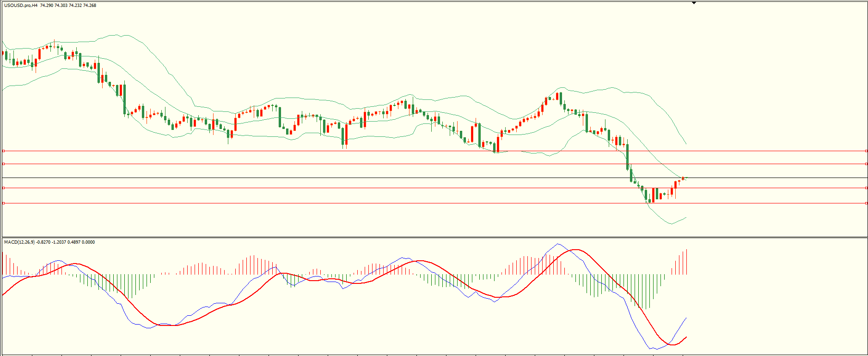Click the chart shift triangle marker
This screenshot has width=868, height=356.
(x=694, y=3)
